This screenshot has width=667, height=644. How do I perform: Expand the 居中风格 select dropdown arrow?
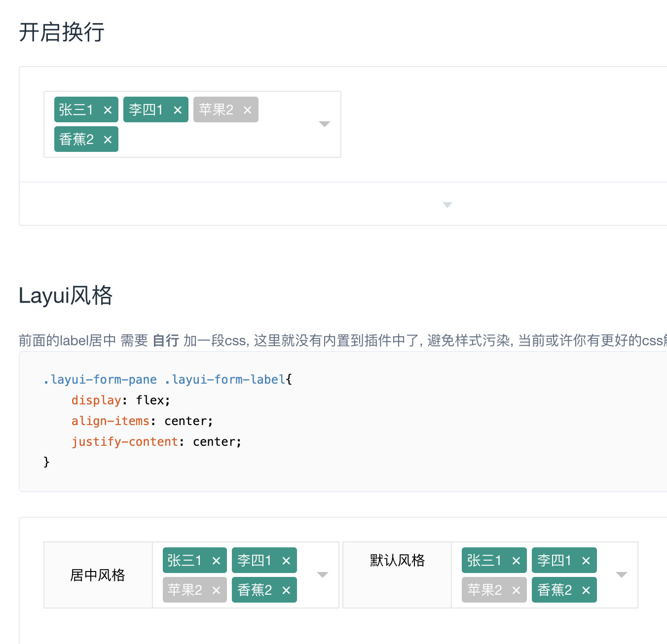(323, 575)
